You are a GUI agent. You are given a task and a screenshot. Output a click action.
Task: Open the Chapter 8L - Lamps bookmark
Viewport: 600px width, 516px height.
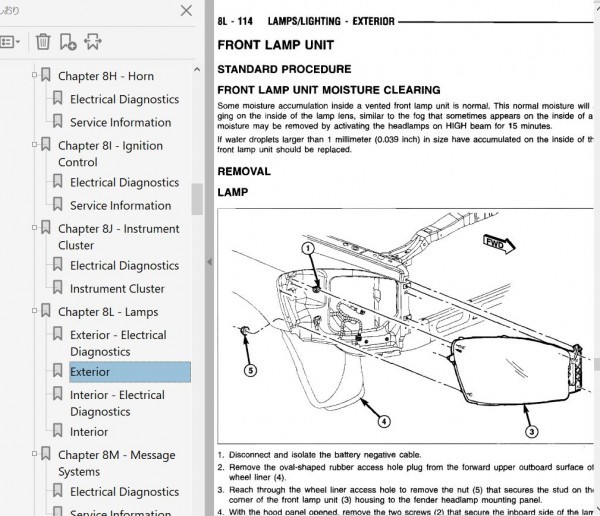tap(108, 312)
